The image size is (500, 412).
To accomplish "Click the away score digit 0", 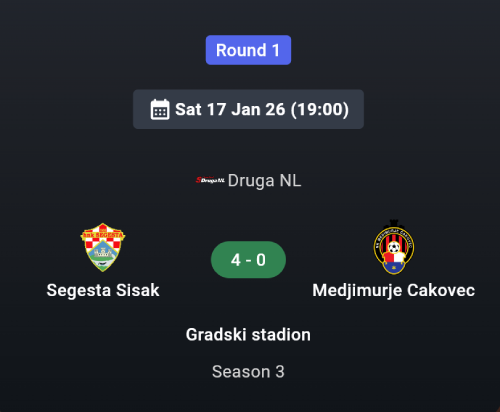I will coord(261,260).
